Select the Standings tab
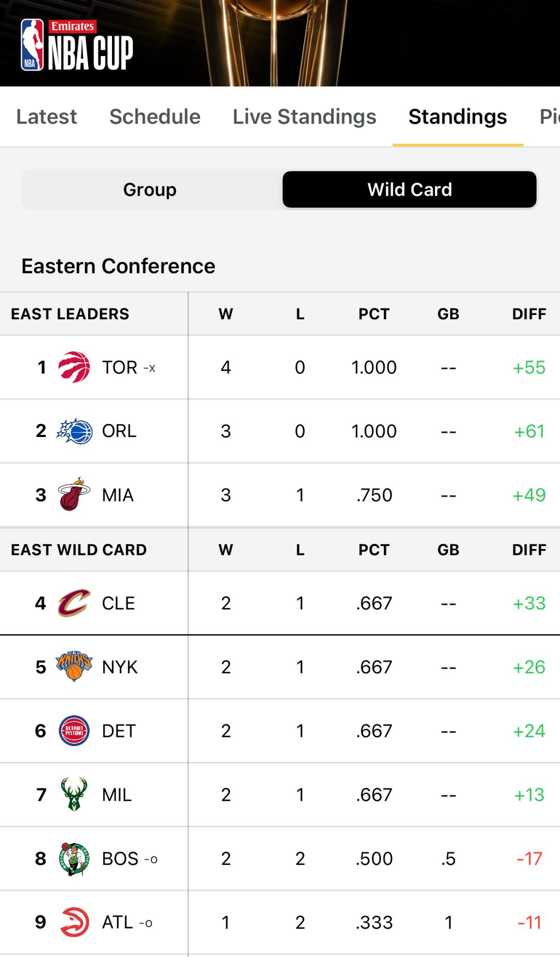This screenshot has height=957, width=560. pyautogui.click(x=457, y=117)
